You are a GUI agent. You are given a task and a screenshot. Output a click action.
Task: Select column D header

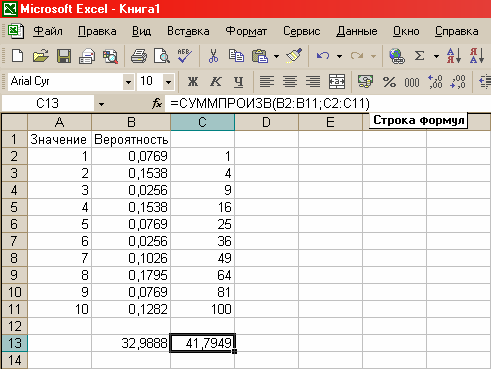[266, 122]
